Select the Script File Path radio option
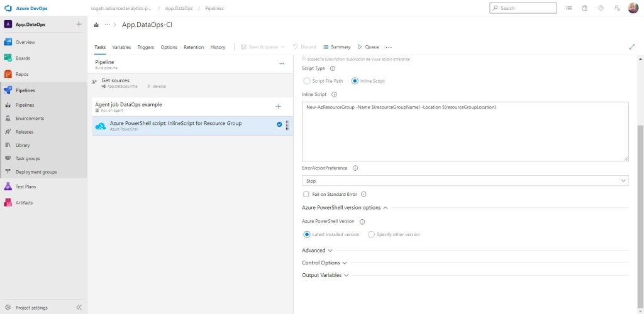The height and width of the screenshot is (314, 644). tap(307, 81)
